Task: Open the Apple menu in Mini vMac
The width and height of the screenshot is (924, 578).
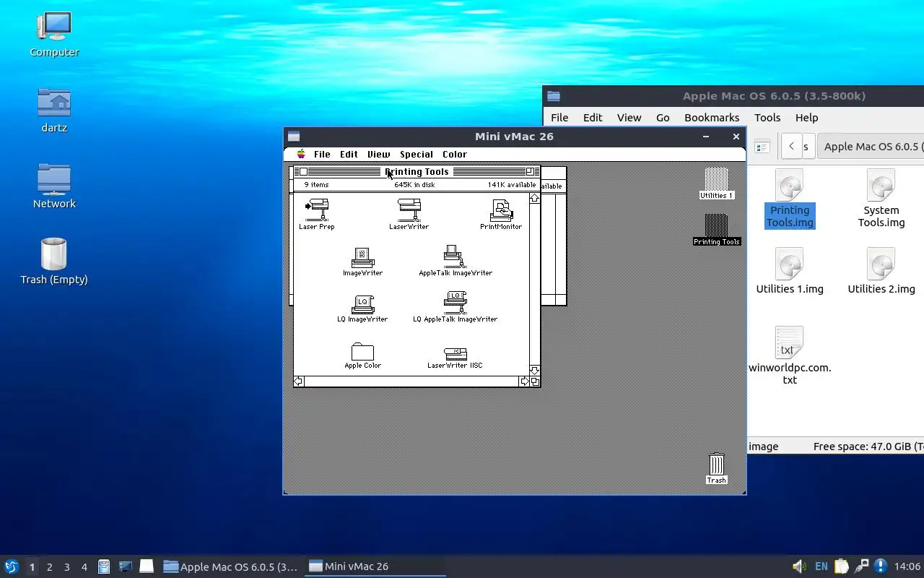Action: tap(301, 154)
